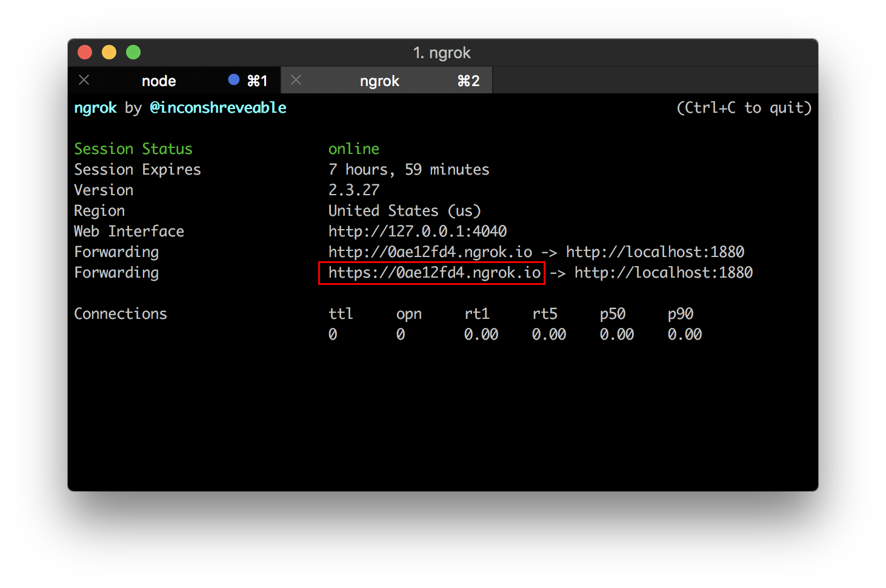Screen dimensions: 886x588
Task: Click the 'Session Expires' label
Action: [138, 170]
